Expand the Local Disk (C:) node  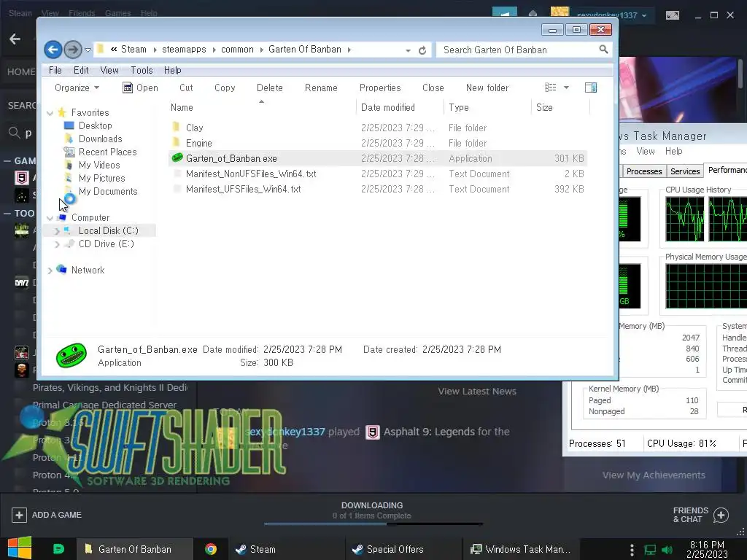pos(57,231)
